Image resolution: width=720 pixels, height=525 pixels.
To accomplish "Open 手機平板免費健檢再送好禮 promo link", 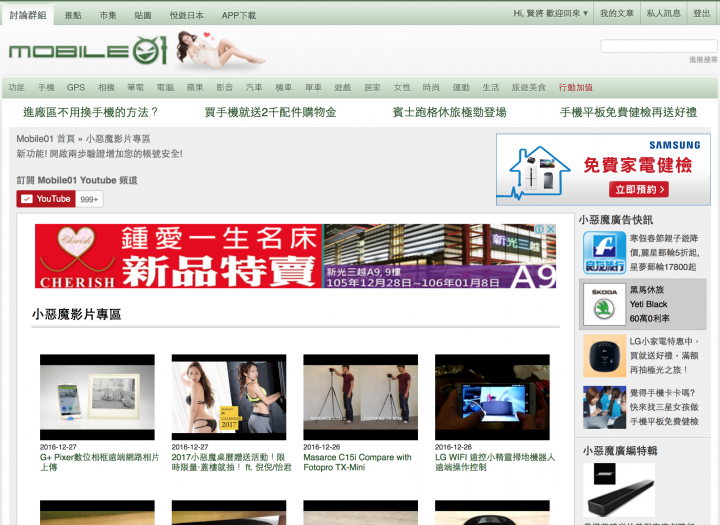I will point(628,112).
